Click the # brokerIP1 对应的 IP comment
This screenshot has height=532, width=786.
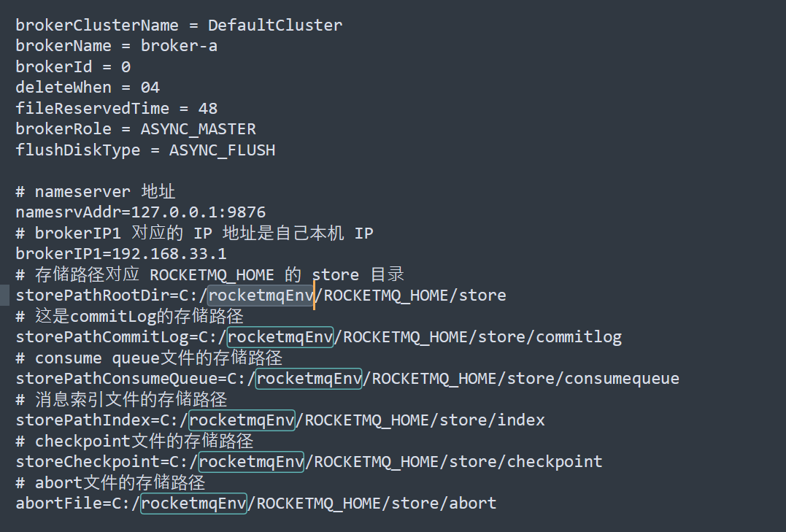click(195, 233)
